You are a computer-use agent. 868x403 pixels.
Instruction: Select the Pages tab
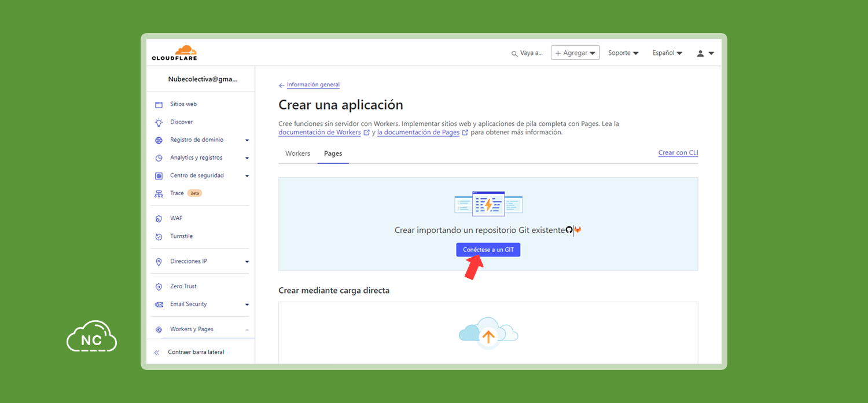coord(333,153)
